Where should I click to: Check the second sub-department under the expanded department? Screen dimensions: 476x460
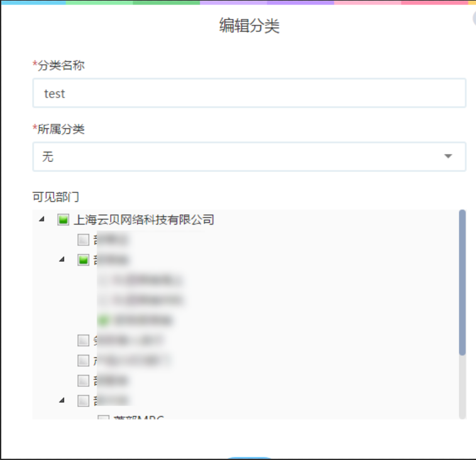coord(103,300)
